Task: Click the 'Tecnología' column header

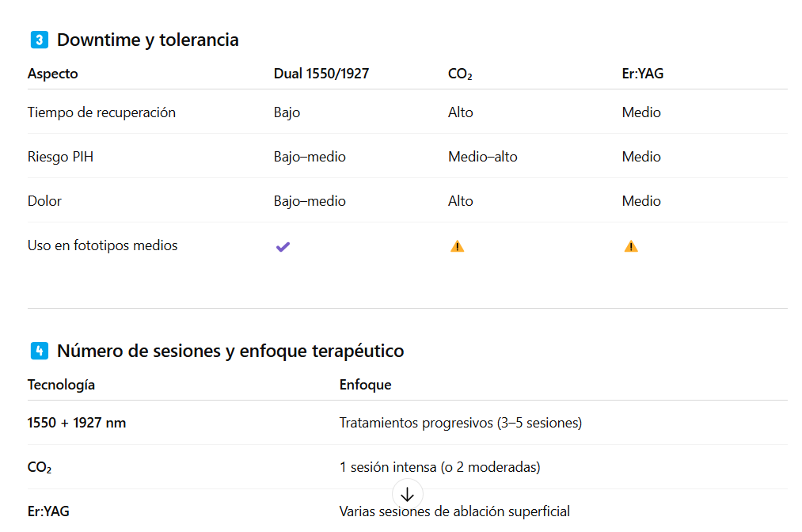Action: coord(61,385)
